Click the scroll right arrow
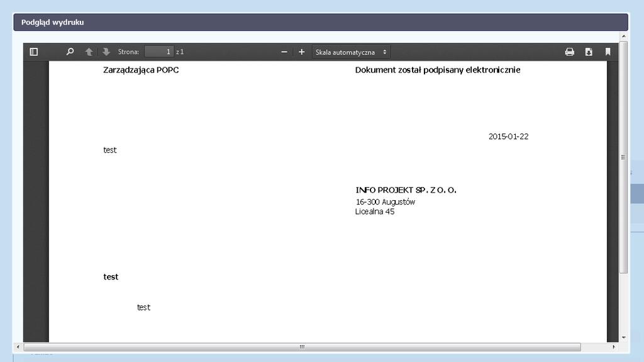 [x=614, y=347]
